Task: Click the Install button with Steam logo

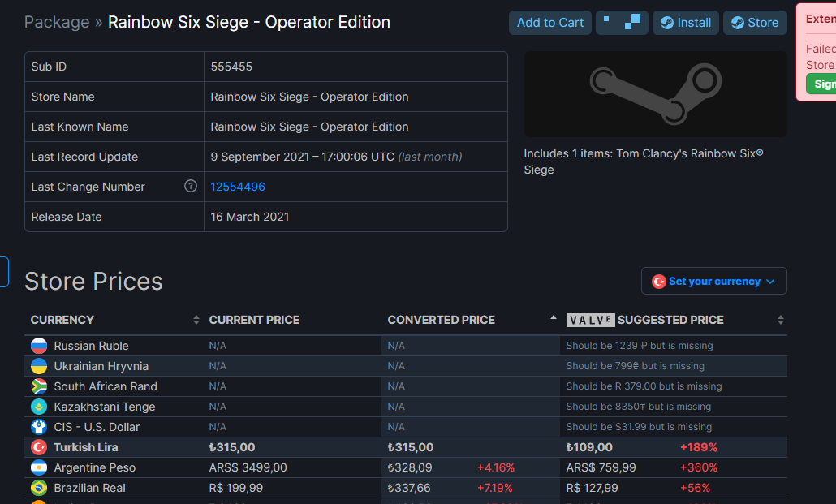Action: [x=685, y=23]
